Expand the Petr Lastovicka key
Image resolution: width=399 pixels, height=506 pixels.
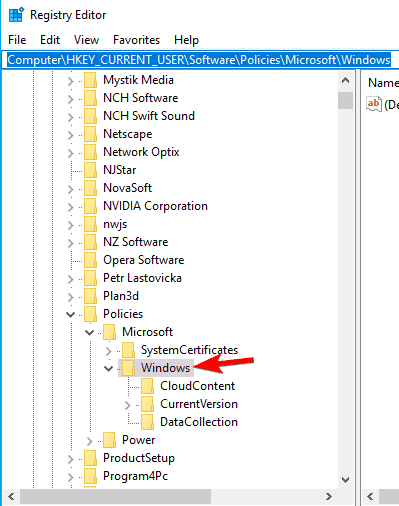[x=70, y=279]
